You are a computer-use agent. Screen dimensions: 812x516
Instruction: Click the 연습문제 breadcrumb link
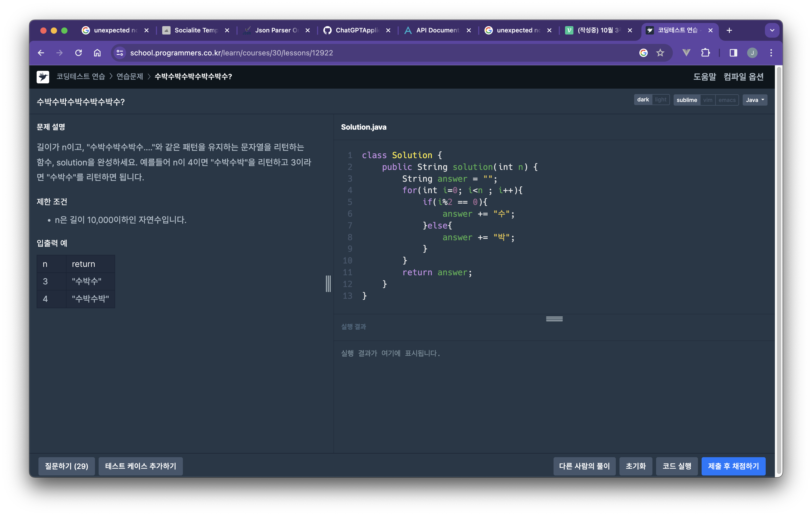[129, 77]
